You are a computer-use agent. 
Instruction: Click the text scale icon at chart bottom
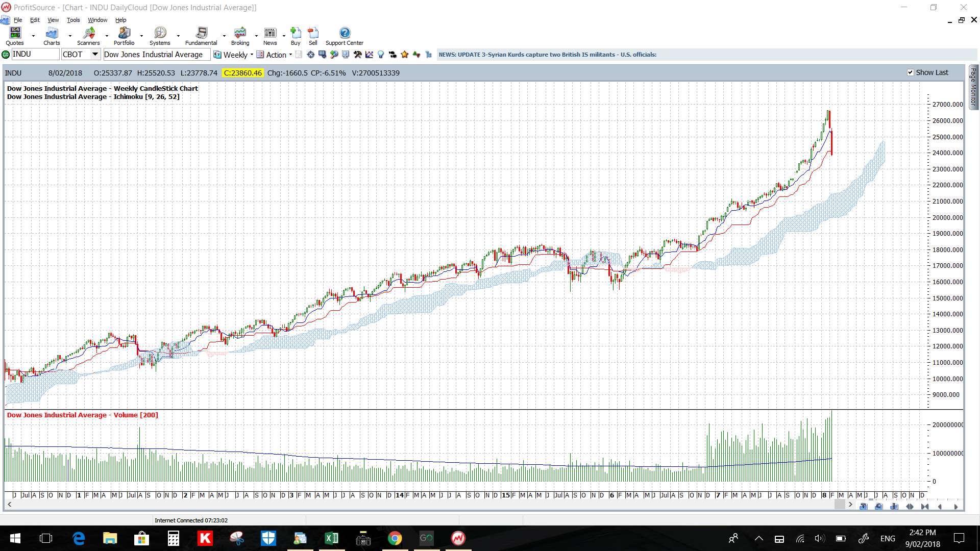tap(864, 507)
